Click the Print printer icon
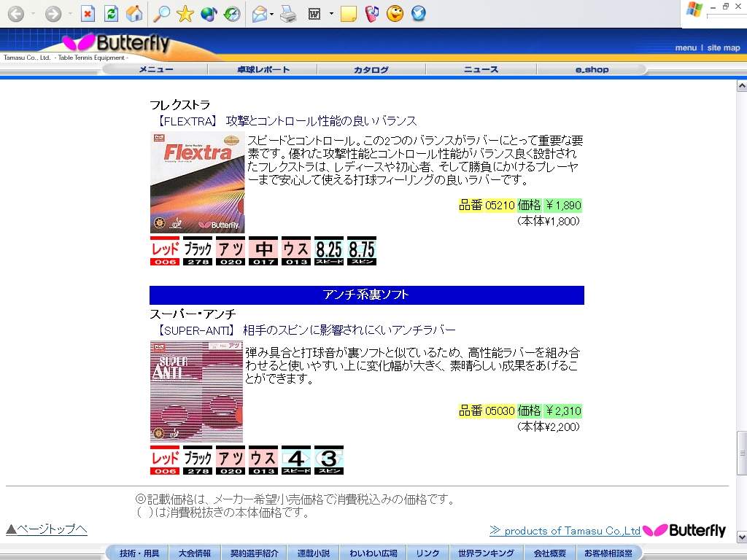747x560 pixels. point(288,14)
